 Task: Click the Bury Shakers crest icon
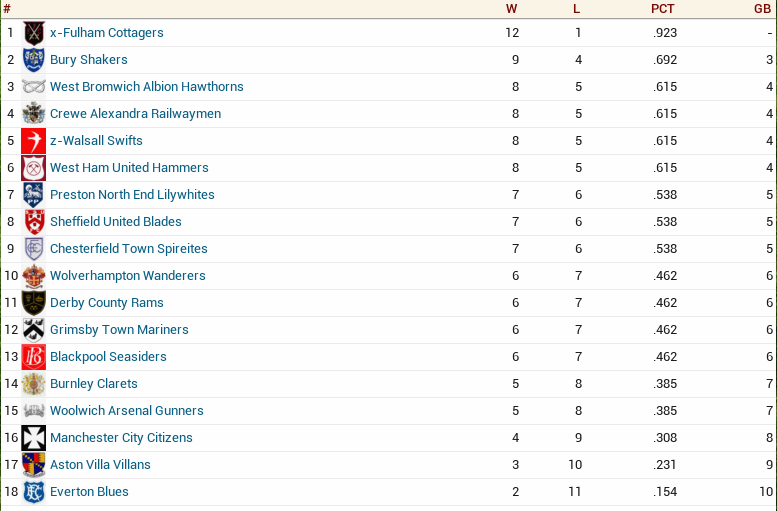point(34,60)
